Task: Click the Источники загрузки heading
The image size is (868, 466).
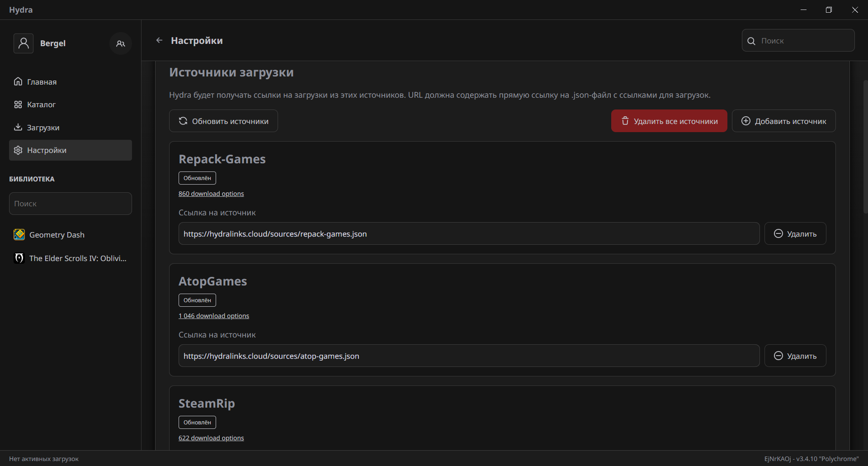Action: (231, 72)
